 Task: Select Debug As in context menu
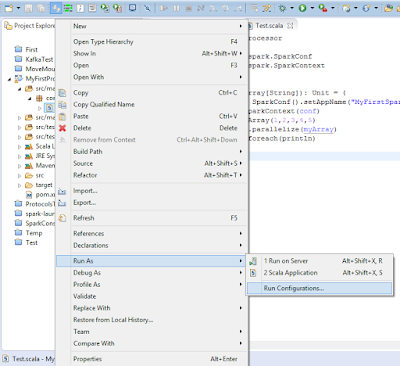[x=152, y=273]
